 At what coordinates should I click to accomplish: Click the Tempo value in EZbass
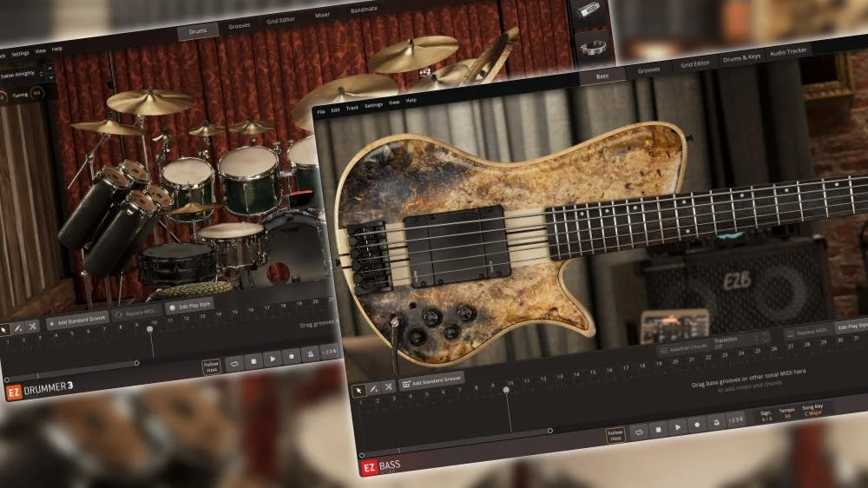787,417
